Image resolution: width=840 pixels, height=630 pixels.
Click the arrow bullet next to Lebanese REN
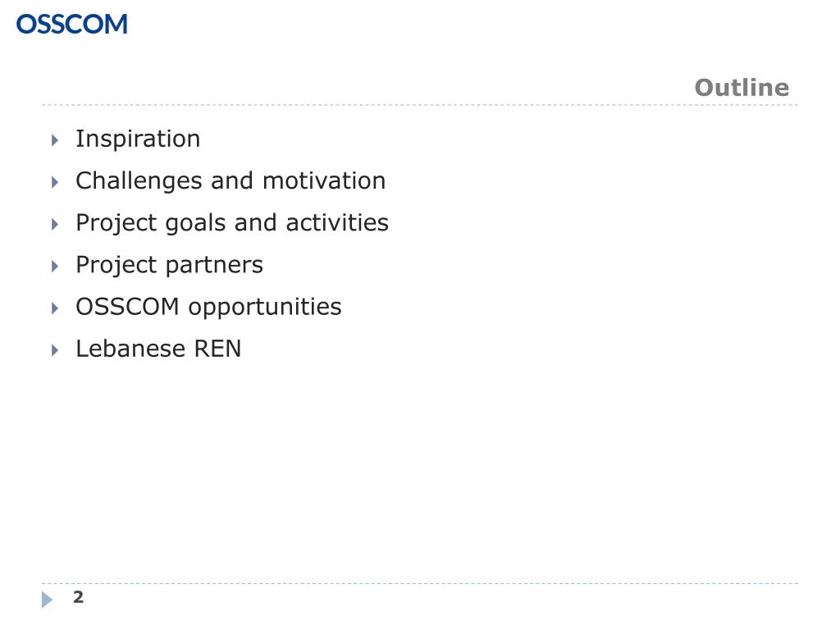[55, 350]
